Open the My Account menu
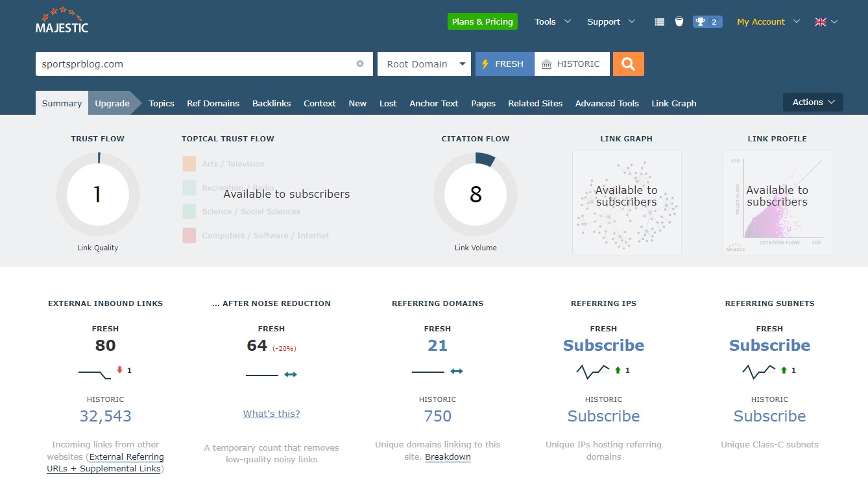This screenshot has height=498, width=868. coord(768,21)
